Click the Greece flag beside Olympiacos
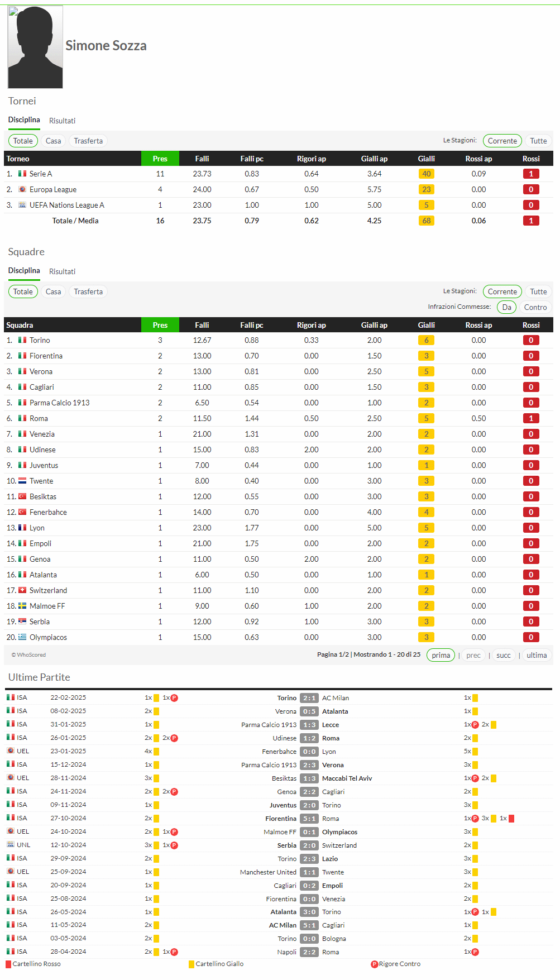 pos(22,637)
